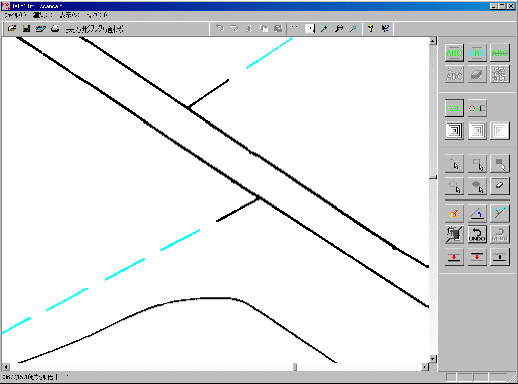This screenshot has width=518, height=384.
Task: Toggle the green CAD mode button
Action: click(454, 108)
